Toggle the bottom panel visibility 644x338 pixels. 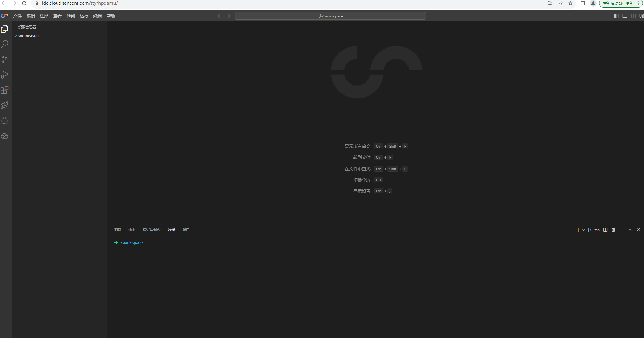(625, 16)
